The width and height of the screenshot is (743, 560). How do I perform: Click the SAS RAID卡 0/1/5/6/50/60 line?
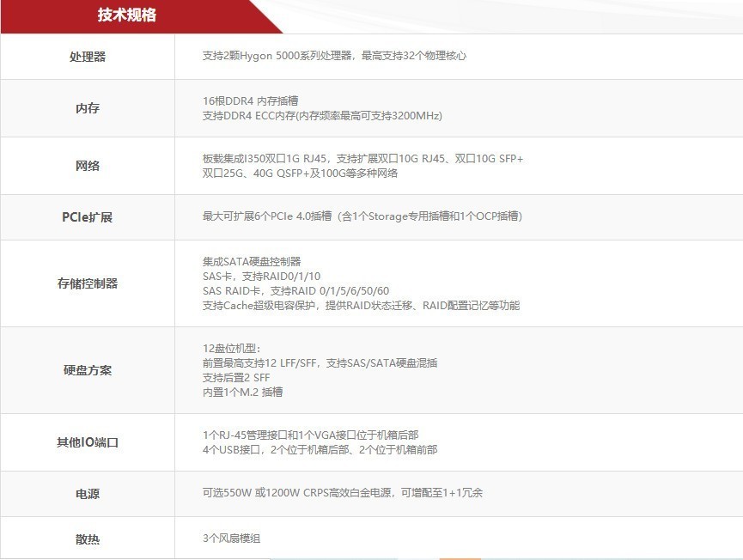coord(295,290)
